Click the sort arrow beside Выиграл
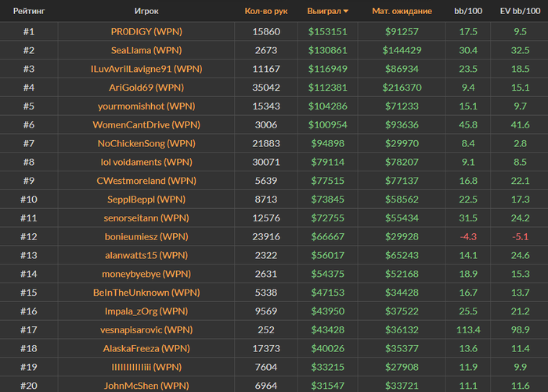 [x=346, y=12]
